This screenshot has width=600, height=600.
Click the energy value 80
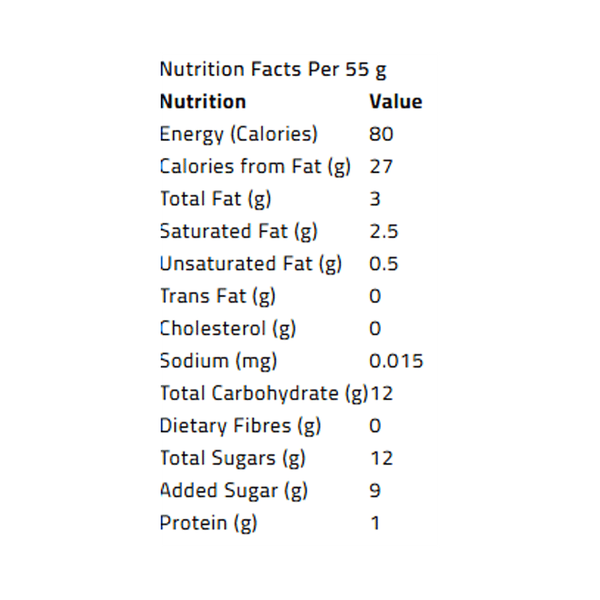pos(381,134)
